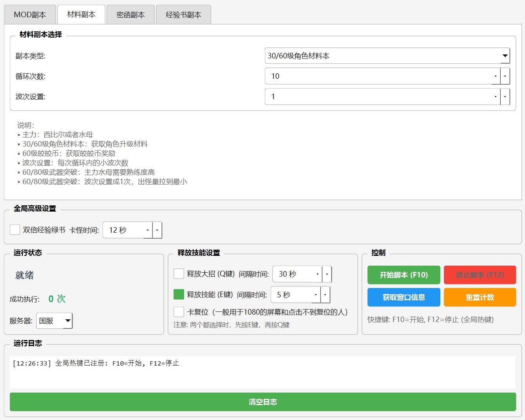Image resolution: width=525 pixels, height=420 pixels.
Task: Open the 副本类型 dropdown list
Action: tap(505, 56)
